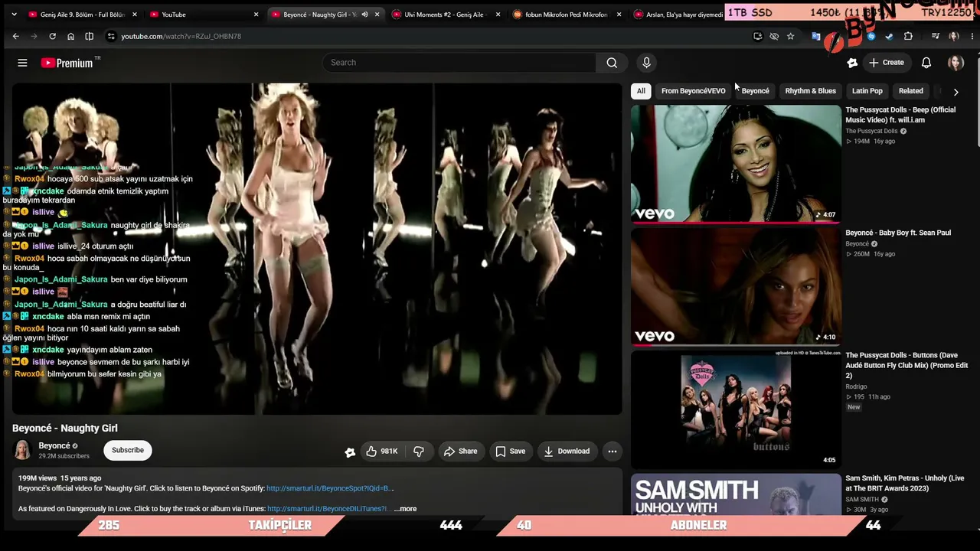Viewport: 980px width, 551px height.
Task: Select the Rhythm & Blues filter chip
Action: tap(810, 91)
